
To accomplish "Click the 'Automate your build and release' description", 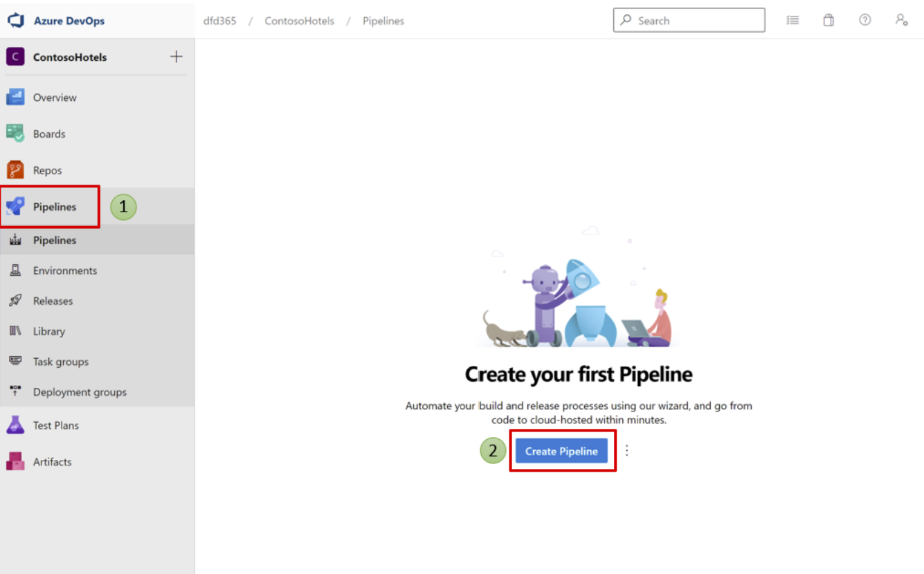I will click(x=579, y=412).
